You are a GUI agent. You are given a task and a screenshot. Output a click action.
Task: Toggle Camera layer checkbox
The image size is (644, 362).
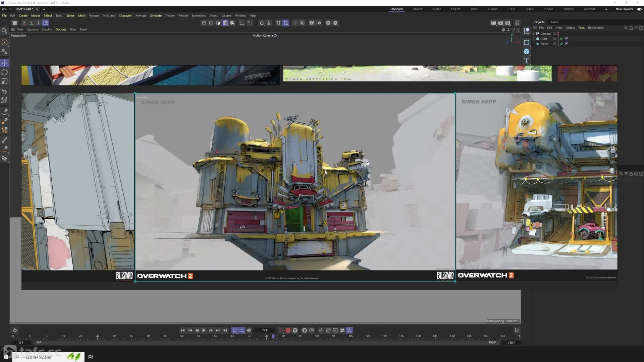pos(555,34)
